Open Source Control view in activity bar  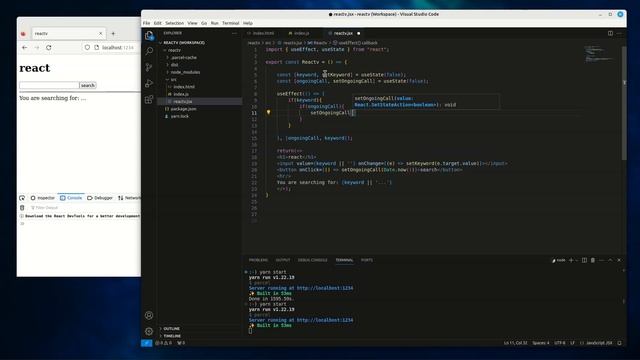tap(149, 67)
